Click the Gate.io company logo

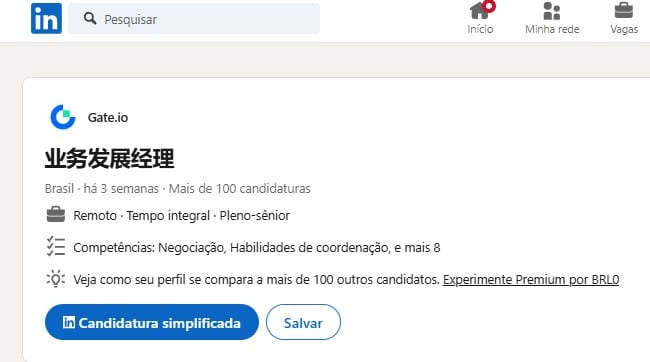(x=63, y=117)
